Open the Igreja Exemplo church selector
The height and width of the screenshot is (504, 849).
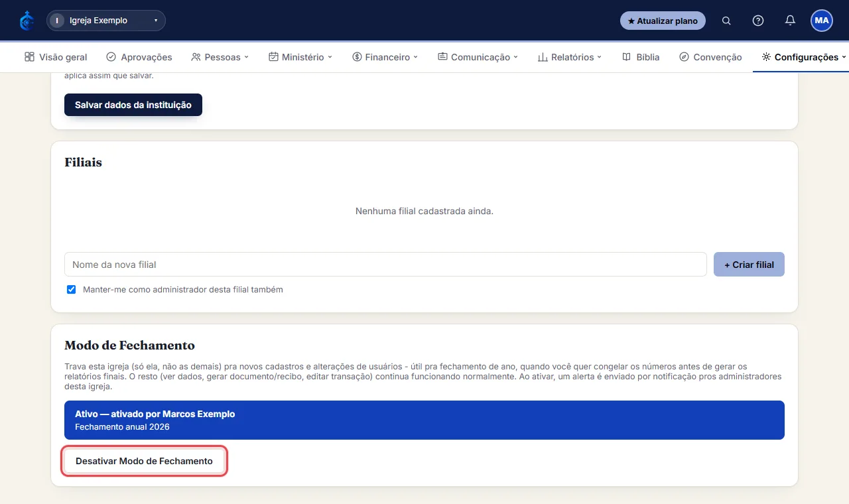coord(106,21)
